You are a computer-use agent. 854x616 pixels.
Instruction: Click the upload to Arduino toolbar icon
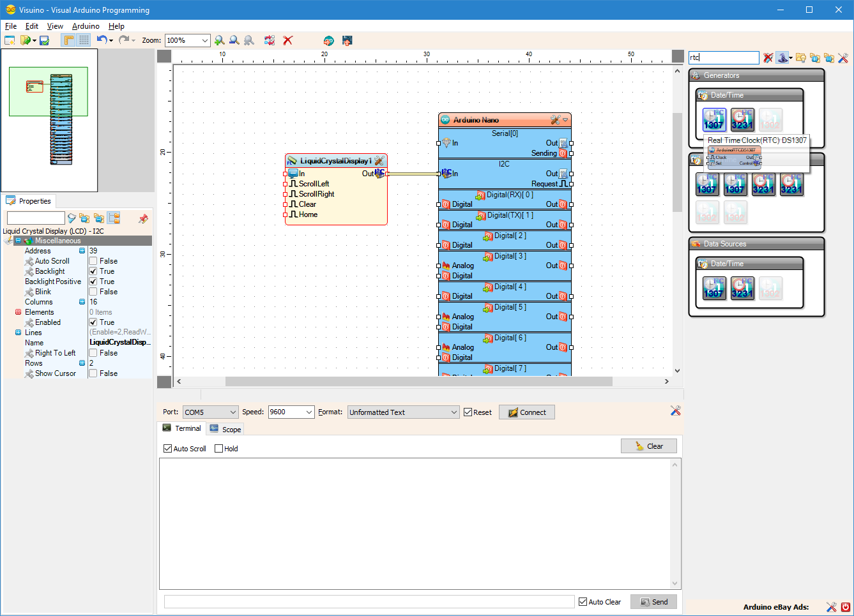(347, 40)
